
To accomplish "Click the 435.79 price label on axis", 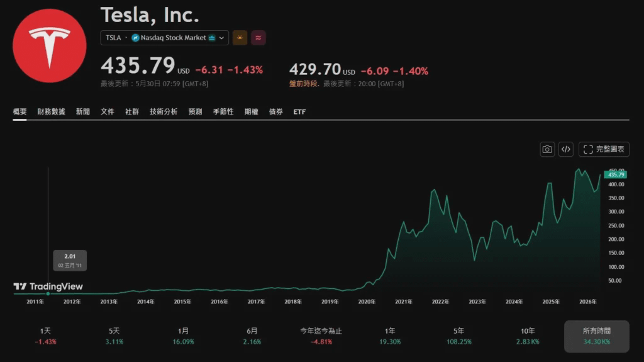I will pos(615,175).
